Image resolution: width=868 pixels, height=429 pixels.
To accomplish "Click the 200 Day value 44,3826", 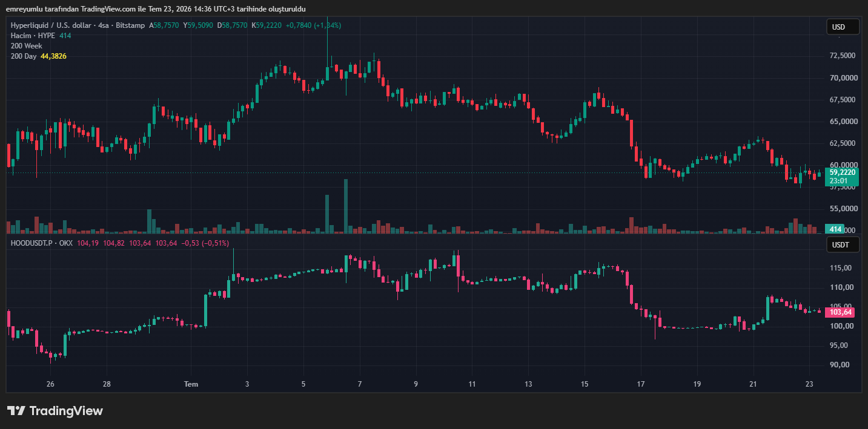I will [54, 56].
